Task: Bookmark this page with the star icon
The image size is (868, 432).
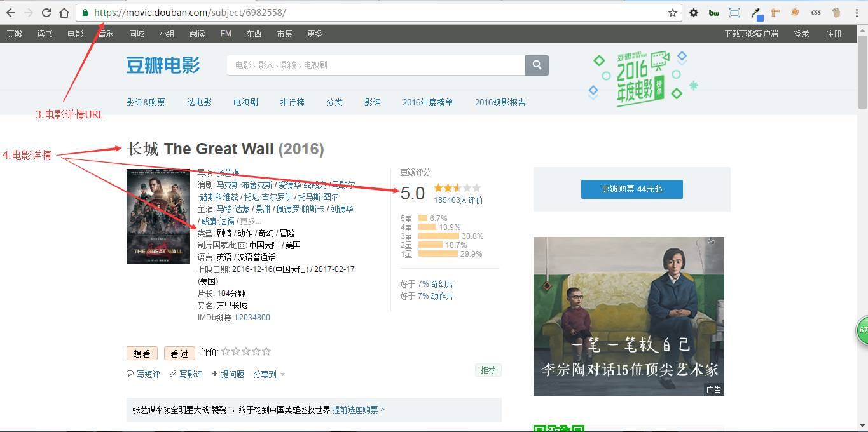Action: [673, 13]
